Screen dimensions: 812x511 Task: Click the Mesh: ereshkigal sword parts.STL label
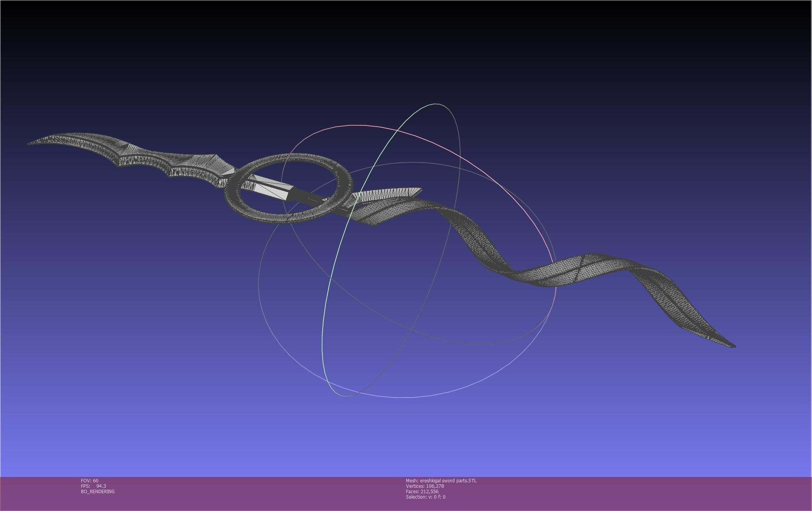pyautogui.click(x=441, y=480)
